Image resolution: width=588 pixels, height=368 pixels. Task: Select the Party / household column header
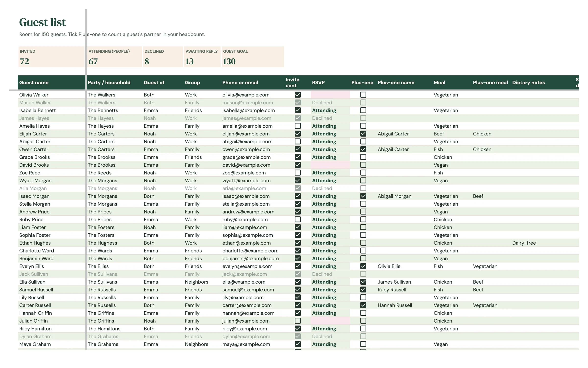[114, 83]
